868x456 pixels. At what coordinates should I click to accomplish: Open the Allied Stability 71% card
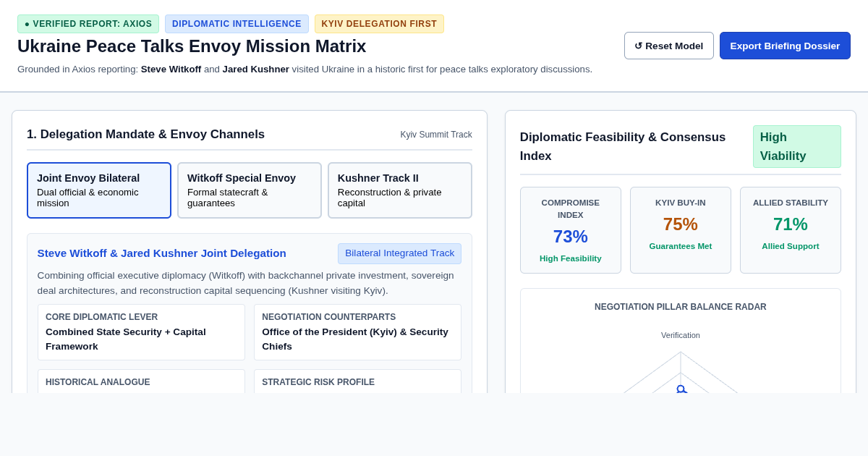[791, 230]
